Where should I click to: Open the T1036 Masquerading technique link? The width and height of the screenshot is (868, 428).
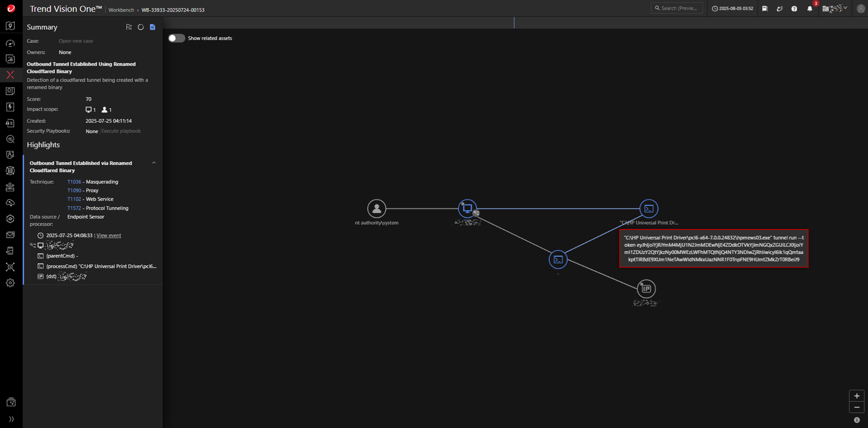[x=74, y=182]
